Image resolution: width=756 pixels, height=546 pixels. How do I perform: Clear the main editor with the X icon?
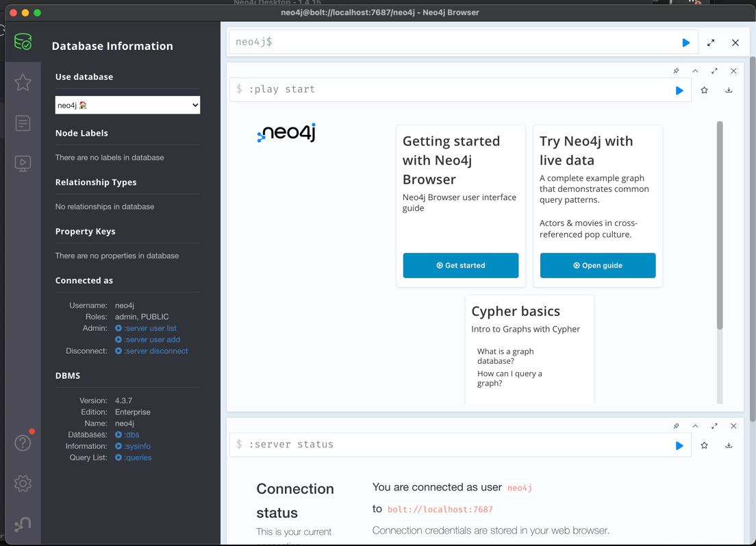coord(735,42)
